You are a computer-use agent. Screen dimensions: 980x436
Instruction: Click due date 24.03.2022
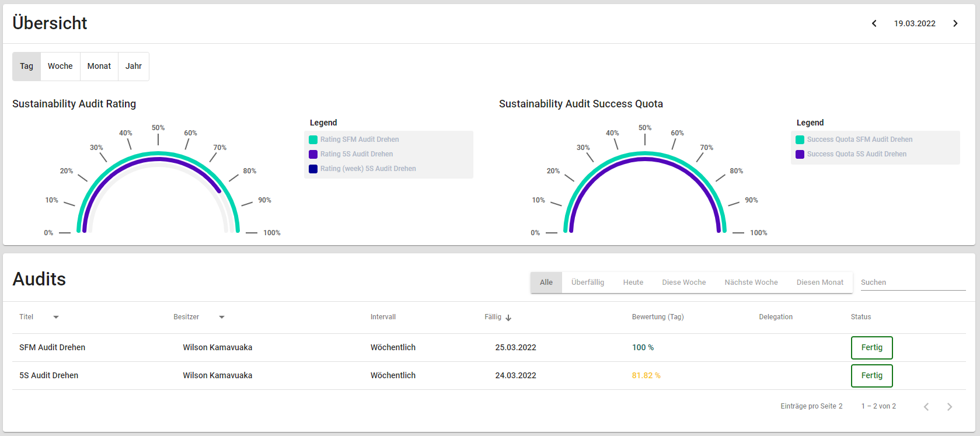515,375
